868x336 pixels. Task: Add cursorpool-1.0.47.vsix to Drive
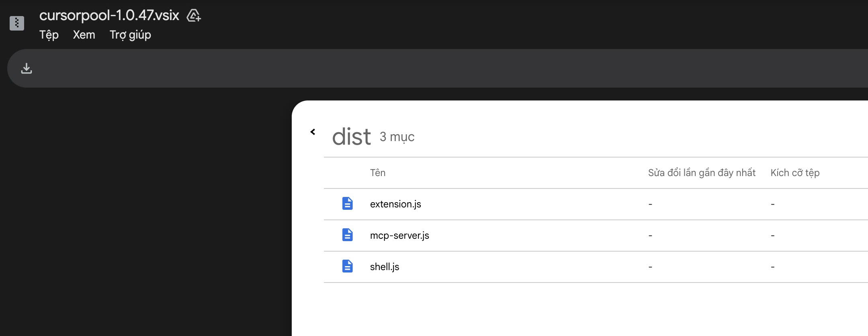pyautogui.click(x=194, y=16)
